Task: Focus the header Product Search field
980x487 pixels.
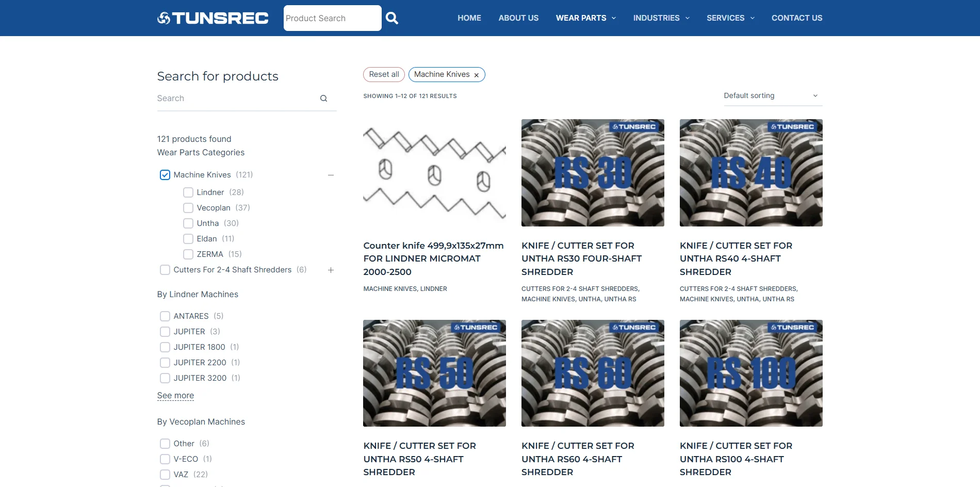Action: coord(333,18)
